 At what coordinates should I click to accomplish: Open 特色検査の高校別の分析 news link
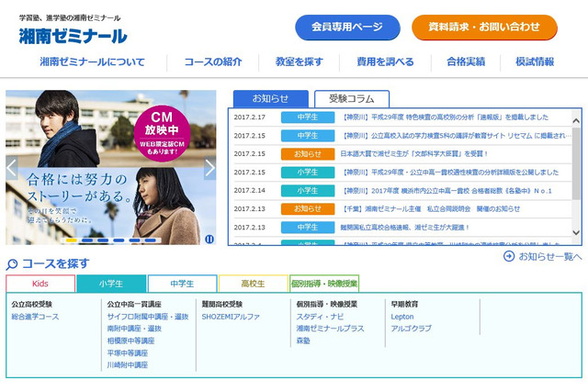point(445,117)
